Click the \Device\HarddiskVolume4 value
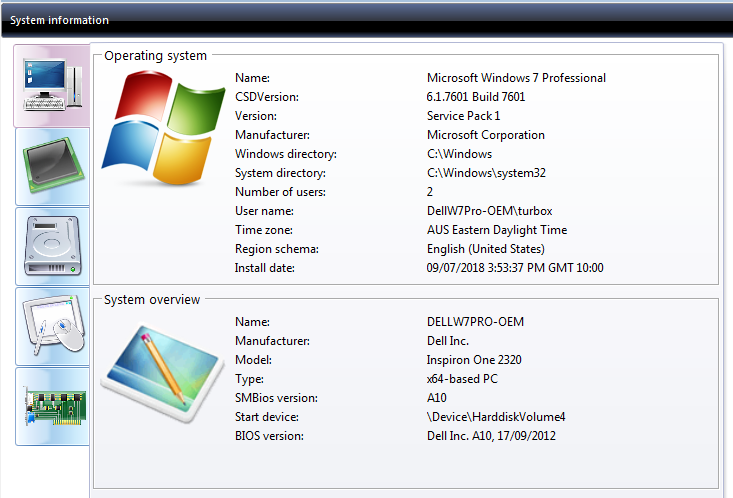Image resolution: width=733 pixels, height=498 pixels. point(496,417)
